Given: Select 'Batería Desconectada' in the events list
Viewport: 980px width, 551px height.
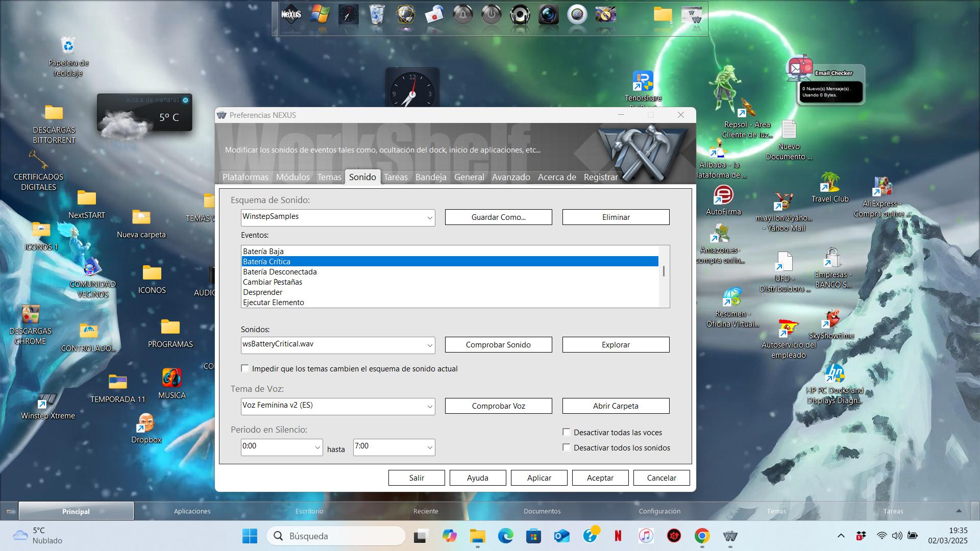Looking at the screenshot, I should 280,272.
